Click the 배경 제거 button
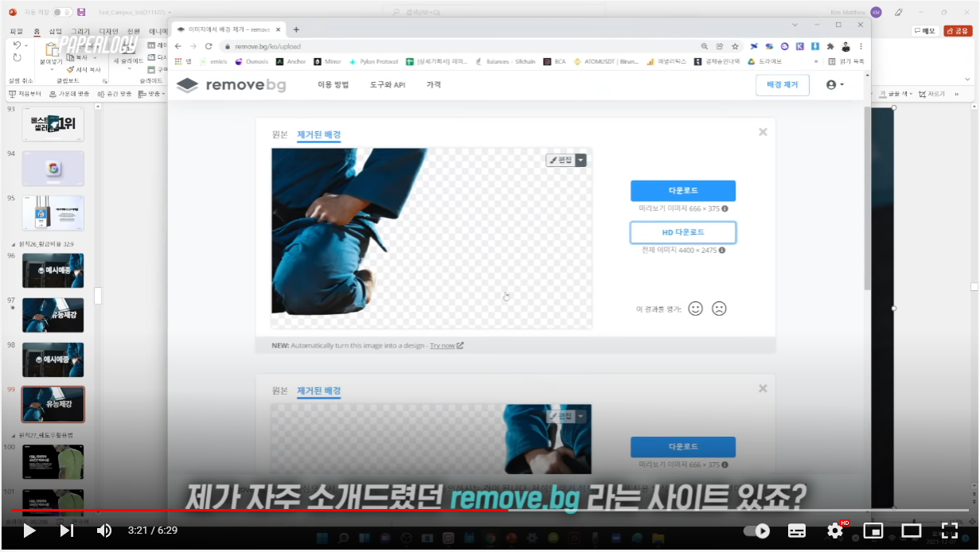Screen dimensions: 980x552 tap(783, 85)
